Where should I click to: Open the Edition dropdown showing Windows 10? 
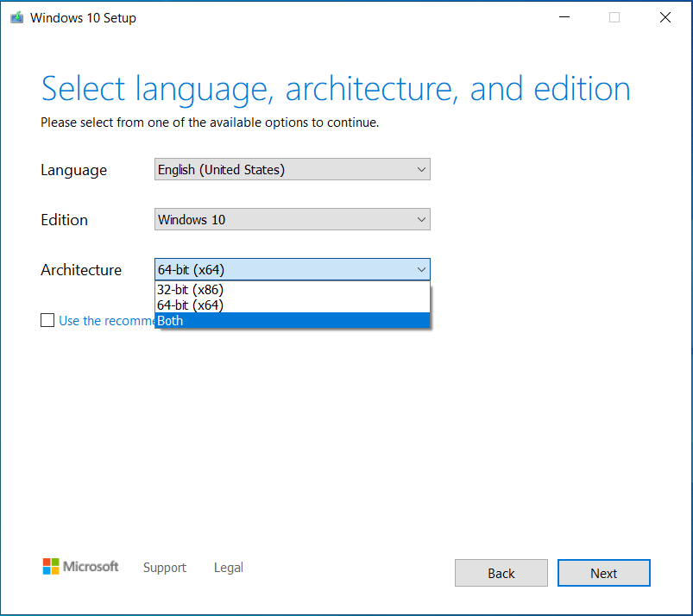(293, 219)
